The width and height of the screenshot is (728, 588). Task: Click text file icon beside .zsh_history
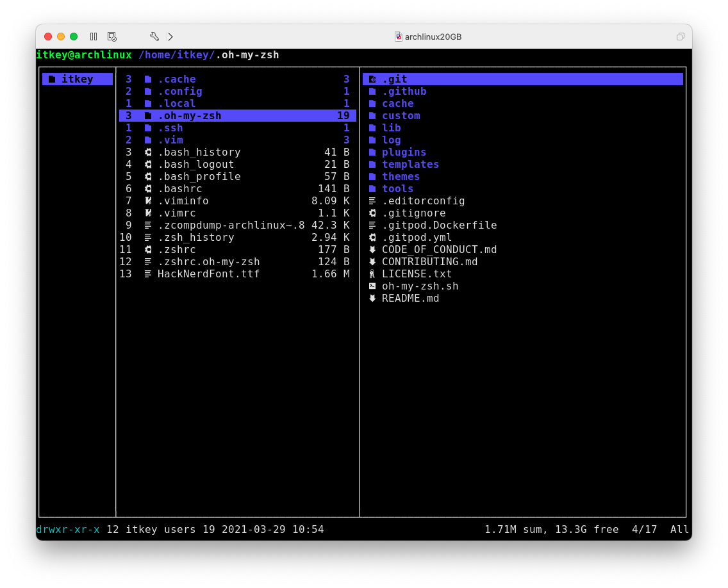click(148, 238)
